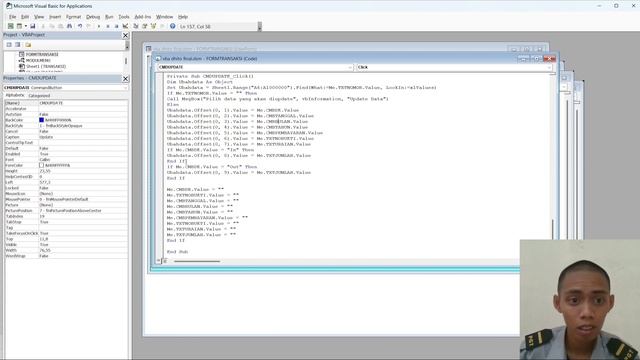The height and width of the screenshot is (360, 640).
Task: Select the (Name) property value field
Action: tap(83, 103)
